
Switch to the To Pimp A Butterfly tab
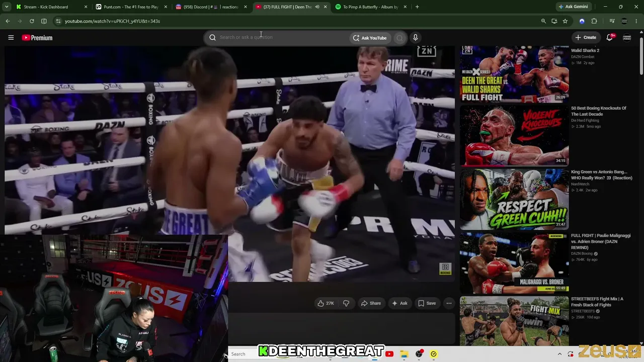point(372,7)
